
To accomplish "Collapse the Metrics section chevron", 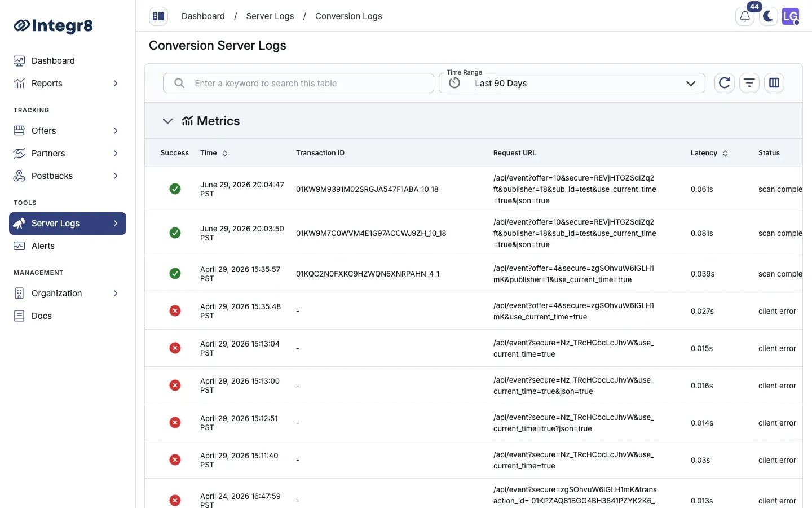I will click(x=167, y=121).
